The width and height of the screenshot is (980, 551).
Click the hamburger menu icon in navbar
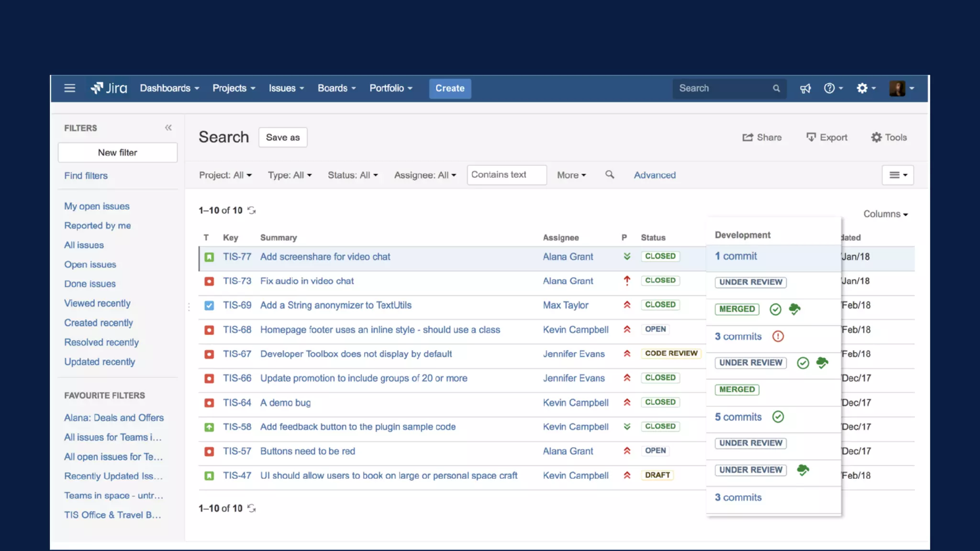(x=70, y=88)
